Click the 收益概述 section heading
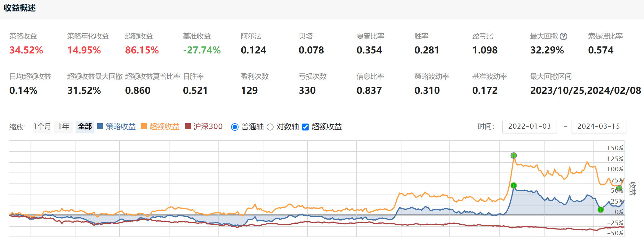Screen dimensions: 644x242 [x=20, y=8]
